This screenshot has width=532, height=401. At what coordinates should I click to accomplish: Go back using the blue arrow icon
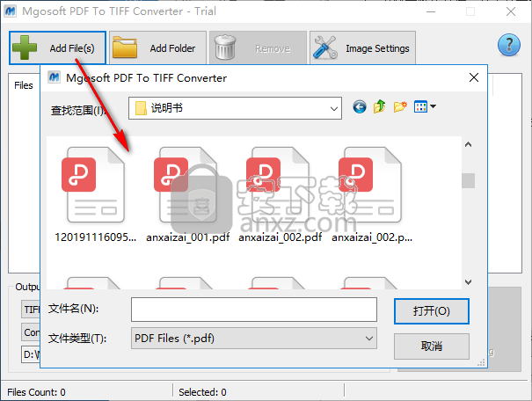[360, 107]
